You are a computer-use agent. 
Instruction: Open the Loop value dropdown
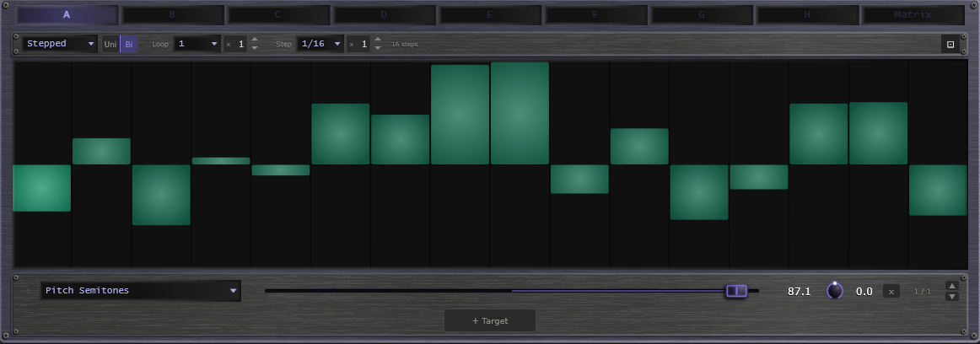pyautogui.click(x=197, y=44)
